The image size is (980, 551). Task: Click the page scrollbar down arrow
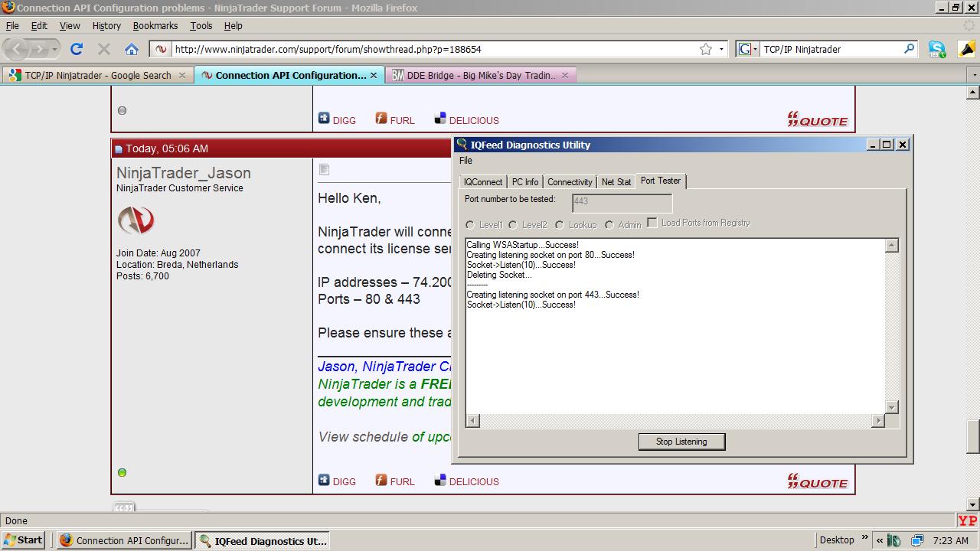click(x=973, y=504)
